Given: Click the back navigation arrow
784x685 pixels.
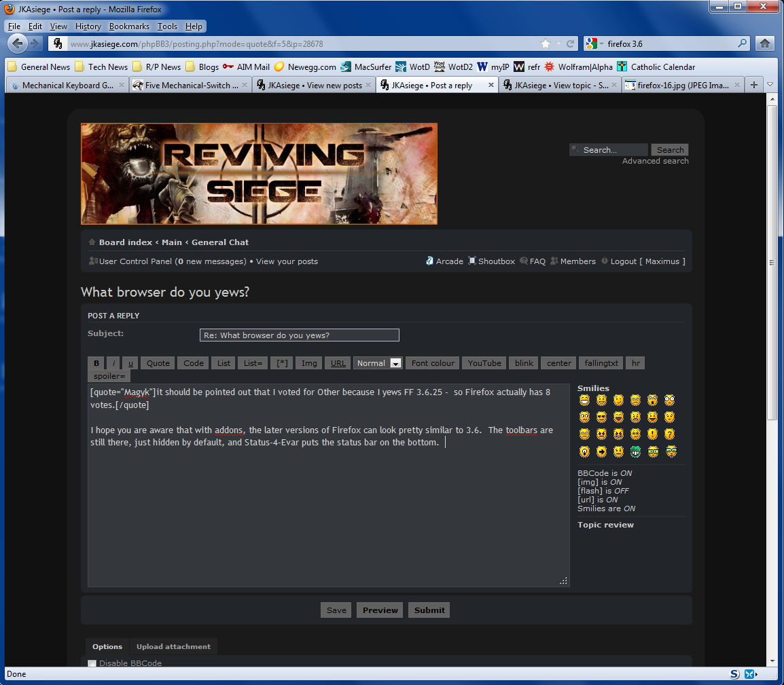Looking at the screenshot, I should (18, 43).
